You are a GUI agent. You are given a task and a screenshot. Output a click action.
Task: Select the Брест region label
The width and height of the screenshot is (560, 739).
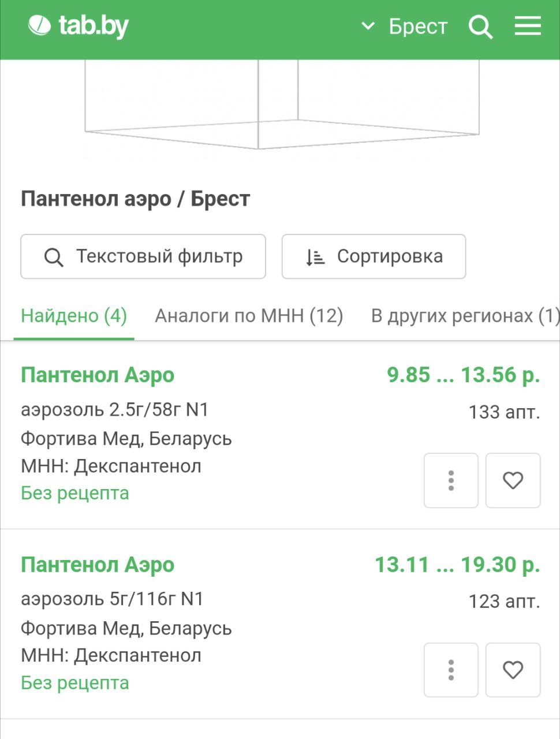tap(418, 27)
